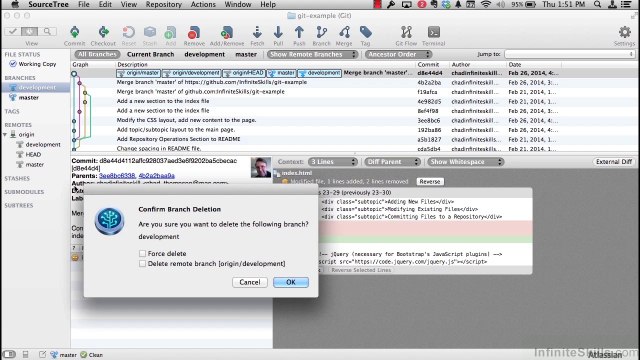Open the View menu

(129, 4)
